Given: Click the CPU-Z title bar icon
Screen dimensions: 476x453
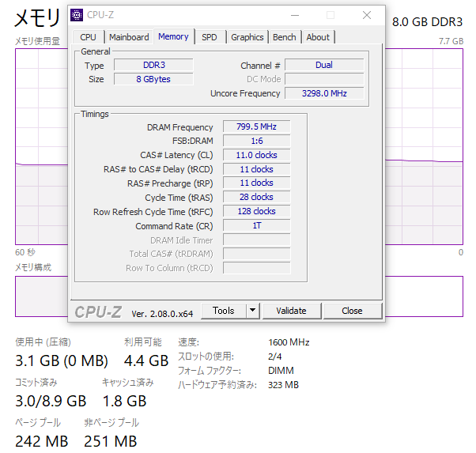Looking at the screenshot, I should pos(77,15).
